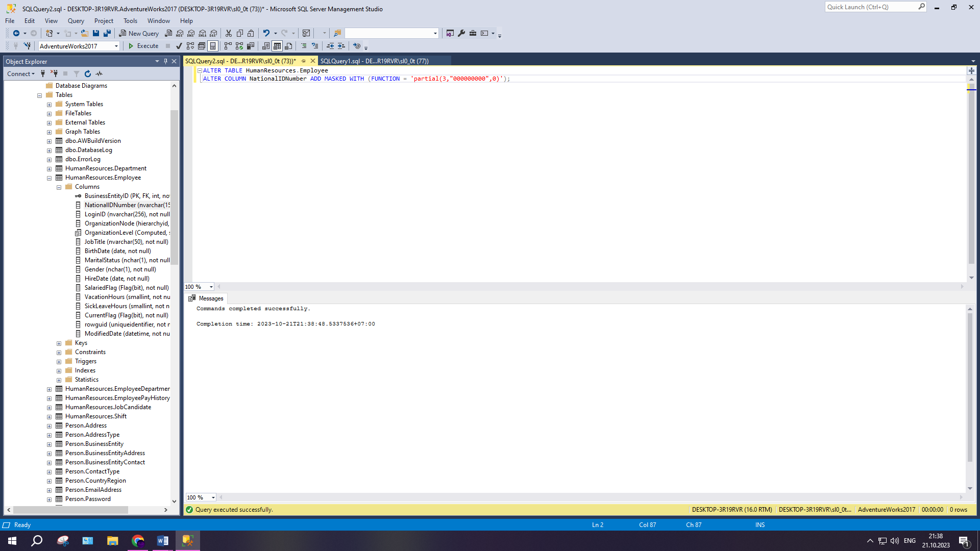Viewport: 980px width, 551px height.
Task: Open Word from the Windows taskbar
Action: (x=163, y=541)
